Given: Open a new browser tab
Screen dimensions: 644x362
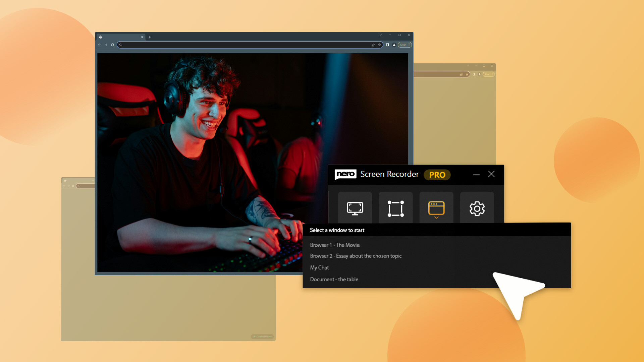Looking at the screenshot, I should click(150, 37).
